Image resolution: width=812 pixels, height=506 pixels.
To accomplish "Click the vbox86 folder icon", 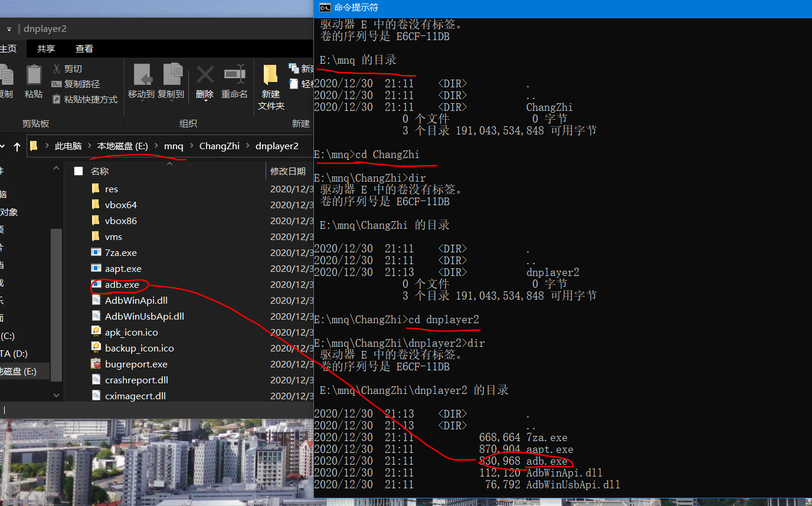I will (x=96, y=221).
